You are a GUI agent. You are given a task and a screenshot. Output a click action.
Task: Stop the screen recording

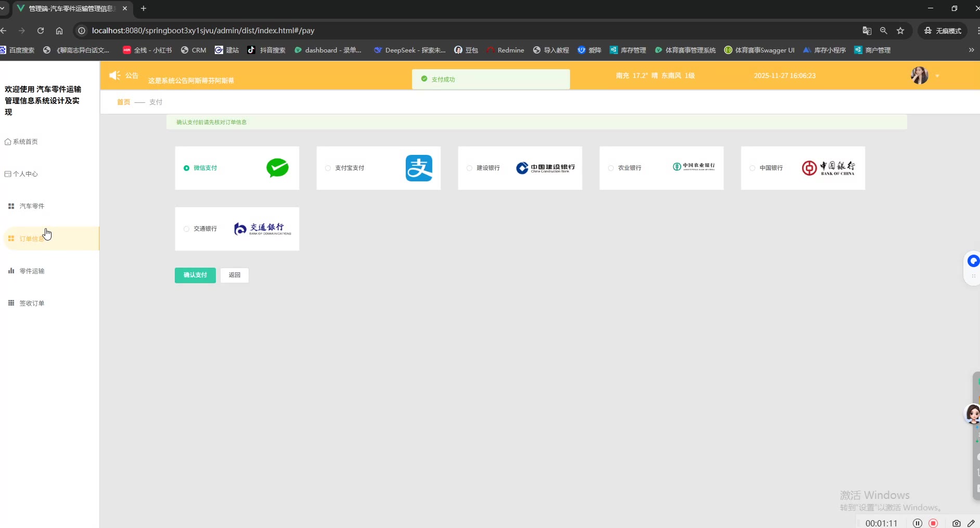pyautogui.click(x=934, y=523)
